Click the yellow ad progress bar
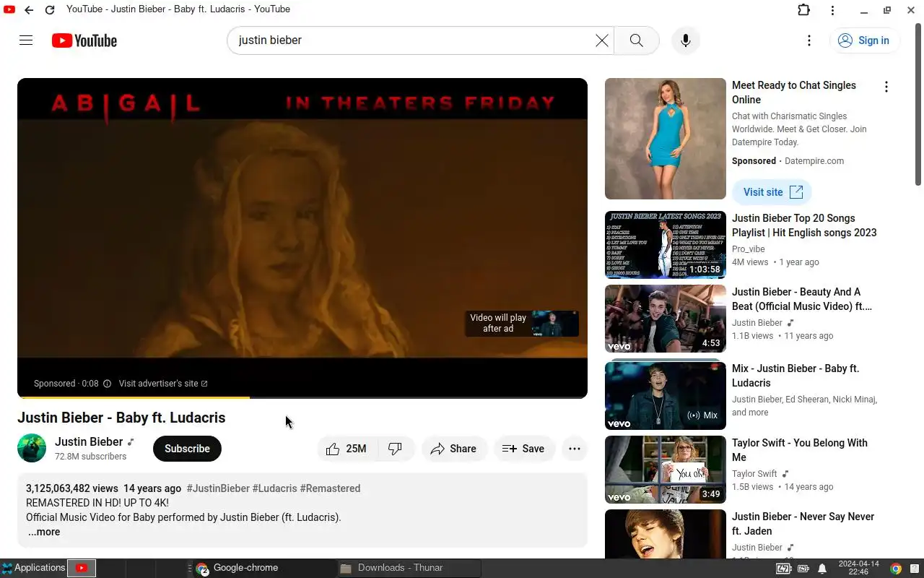 [134, 397]
